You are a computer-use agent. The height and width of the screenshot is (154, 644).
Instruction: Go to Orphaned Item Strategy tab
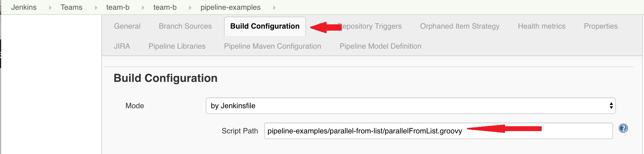[460, 26]
